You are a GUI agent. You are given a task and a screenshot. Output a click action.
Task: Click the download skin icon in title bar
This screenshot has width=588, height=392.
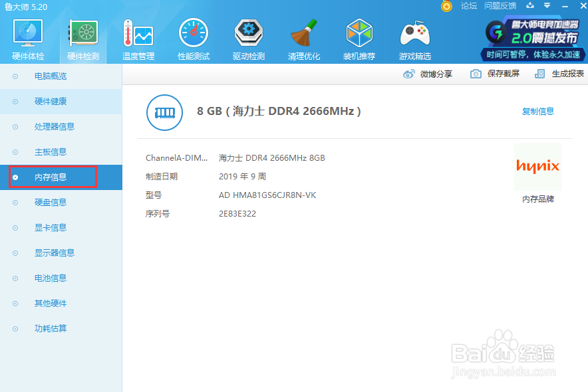coord(530,5)
